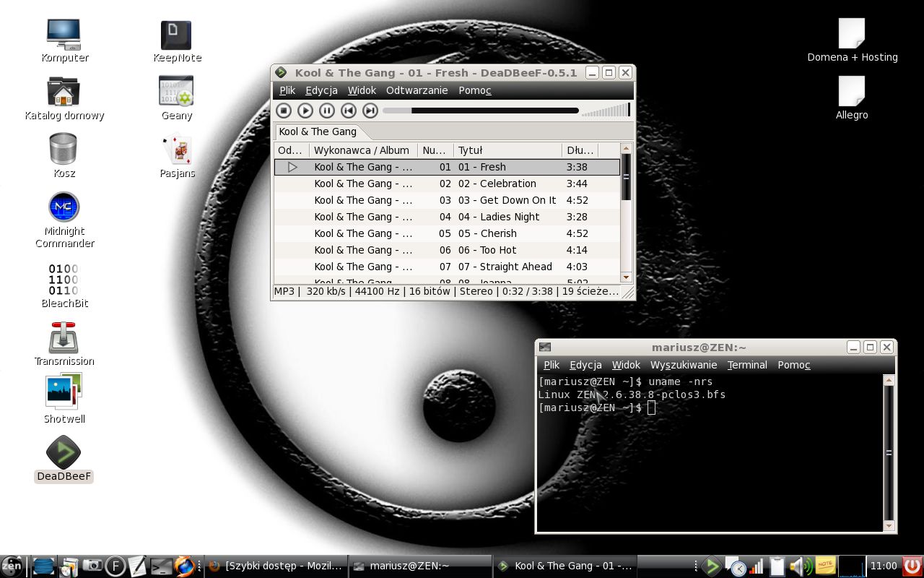This screenshot has width=924, height=578.
Task: Launch Geany from desktop
Action: (177, 98)
